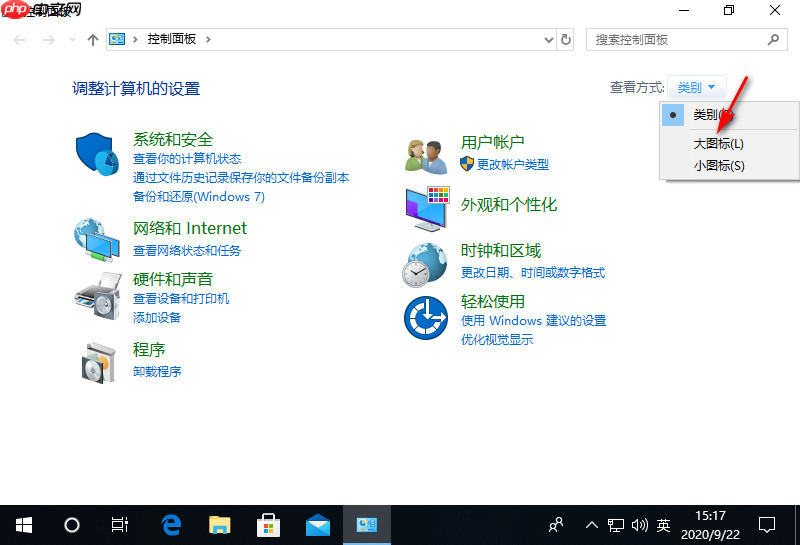Click 查看你的计算机状态 link
The height and width of the screenshot is (545, 800).
tap(187, 159)
